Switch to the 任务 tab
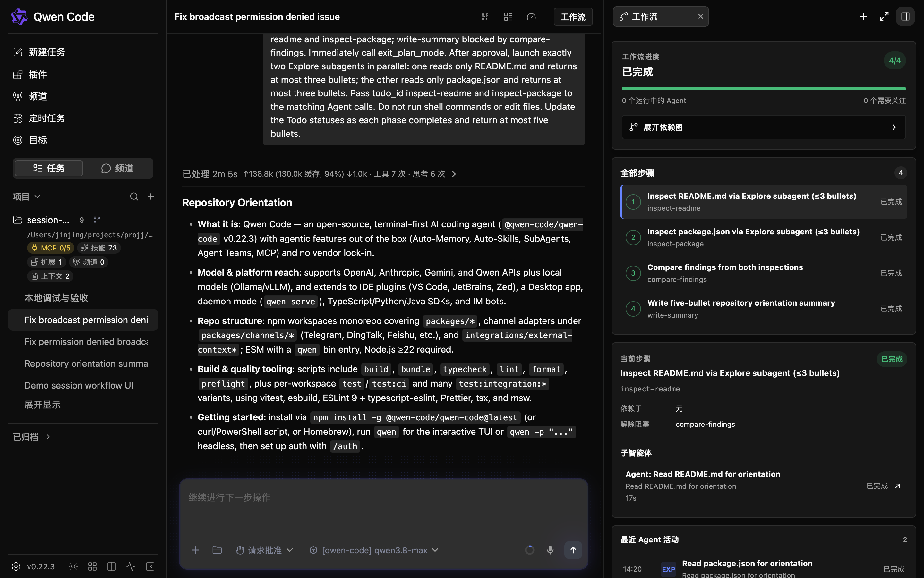924x578 pixels. [49, 168]
